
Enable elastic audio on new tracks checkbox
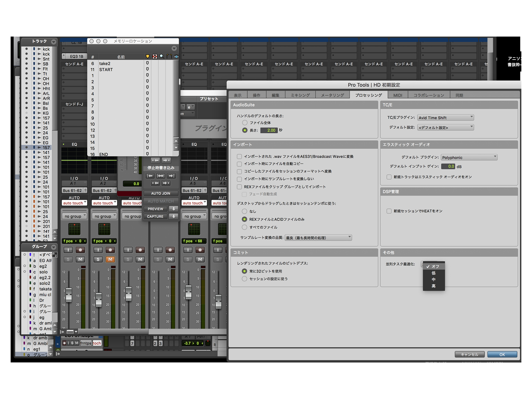coord(389,177)
